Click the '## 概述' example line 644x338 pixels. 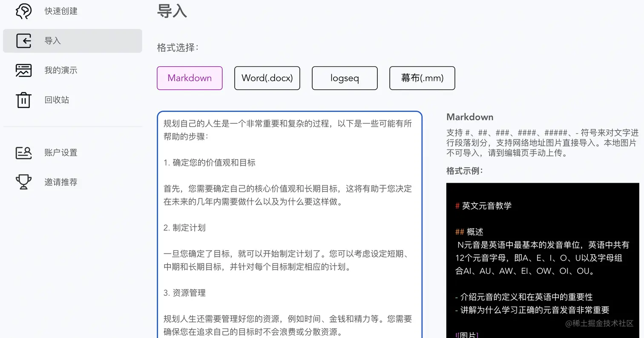tap(469, 232)
